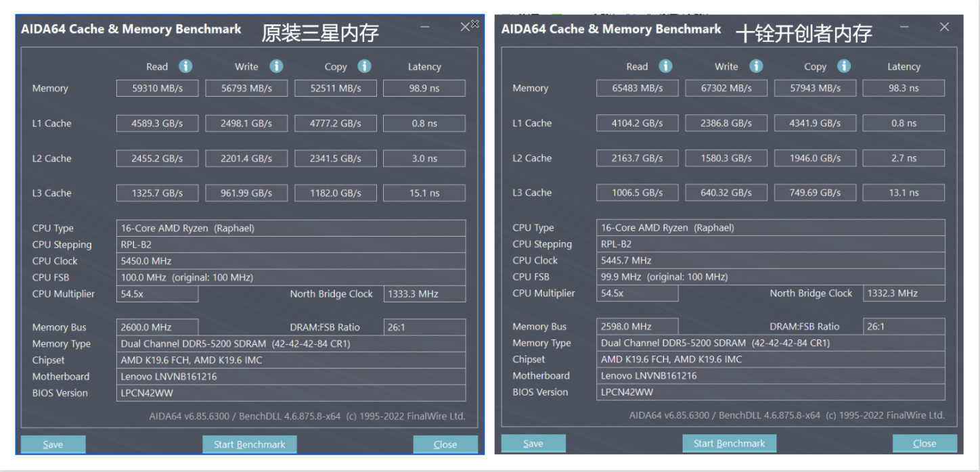
Task: Save results in the left Samsung window
Action: tap(53, 444)
